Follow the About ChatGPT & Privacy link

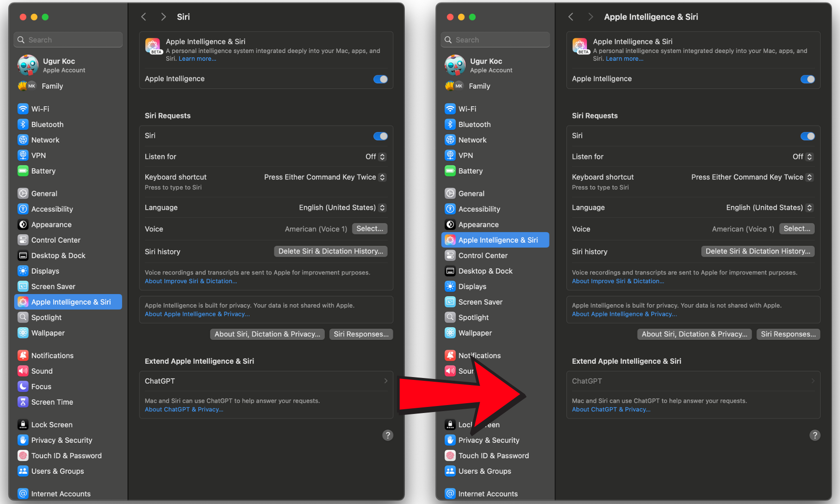click(x=183, y=409)
